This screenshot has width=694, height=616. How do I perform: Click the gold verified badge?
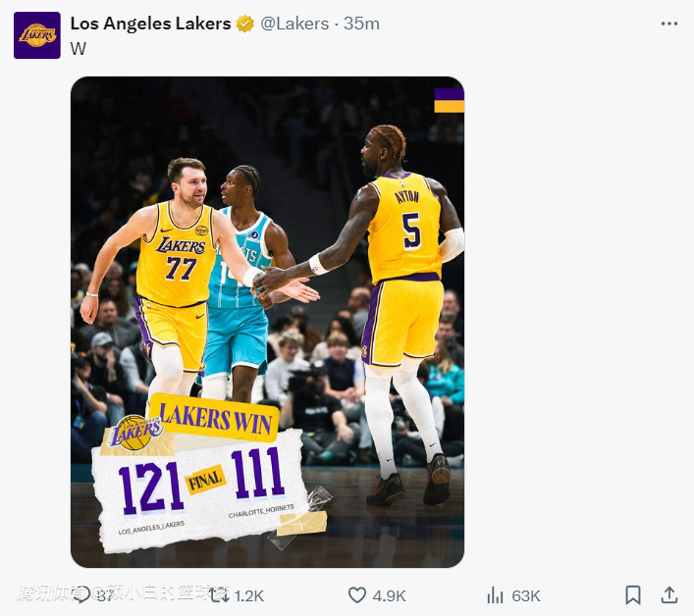[x=245, y=24]
